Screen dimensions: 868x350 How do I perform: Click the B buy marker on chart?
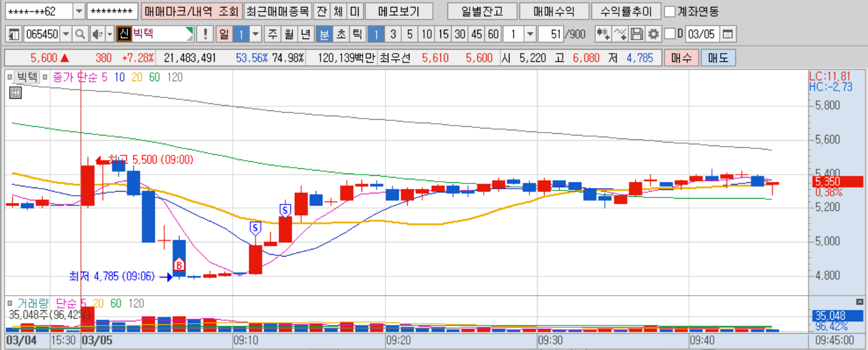[x=179, y=265]
